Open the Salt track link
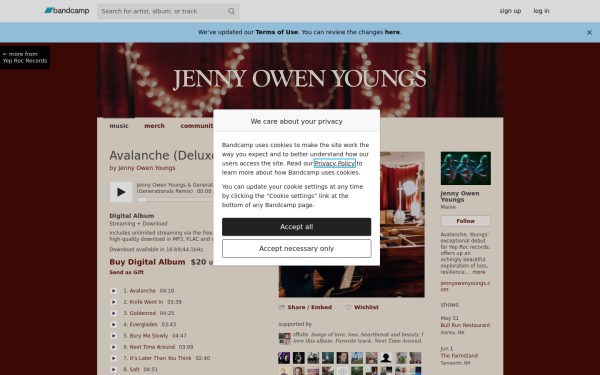600x375 pixels. (x=134, y=369)
